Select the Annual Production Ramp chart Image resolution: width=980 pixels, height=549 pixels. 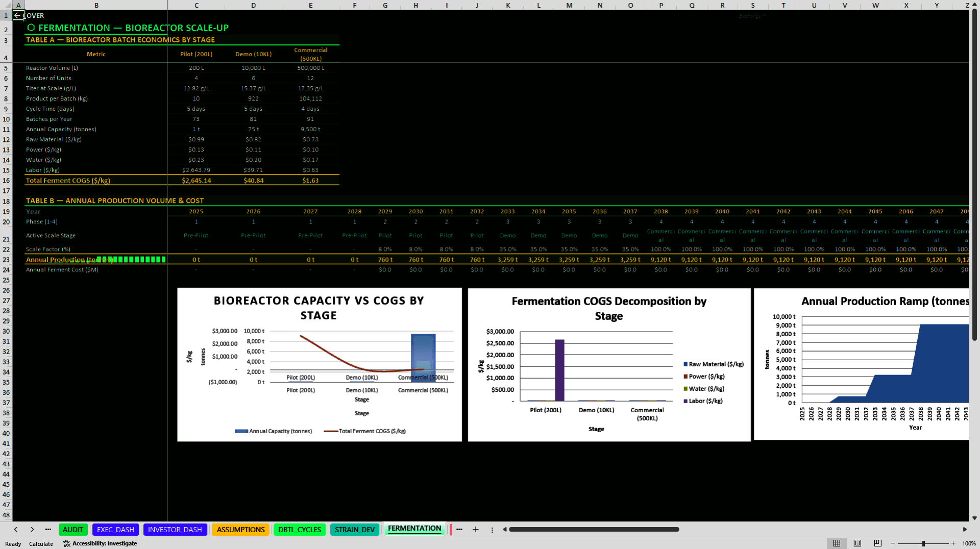click(x=862, y=364)
